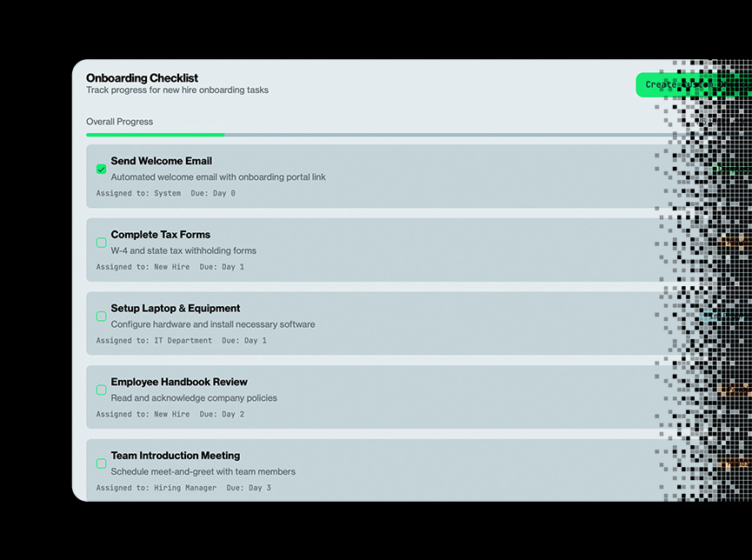Click 'Due: Day 3' on Team Introduction
The width and height of the screenshot is (752, 560).
249,488
